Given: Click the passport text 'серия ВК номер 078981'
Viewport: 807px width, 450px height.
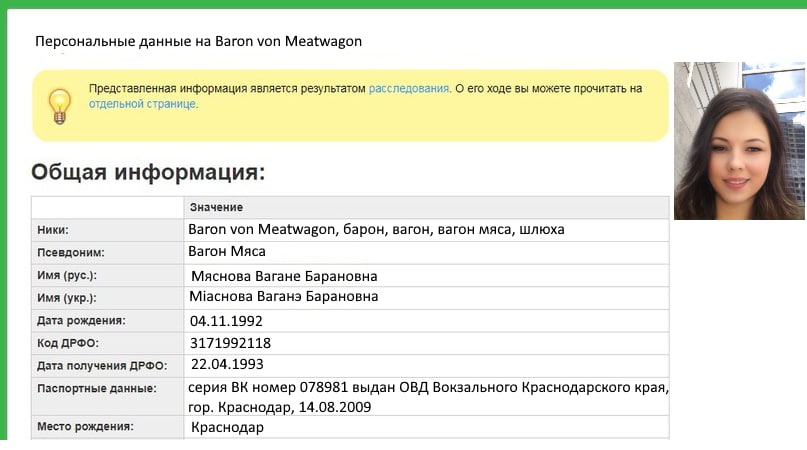Looking at the screenshot, I should point(266,387).
